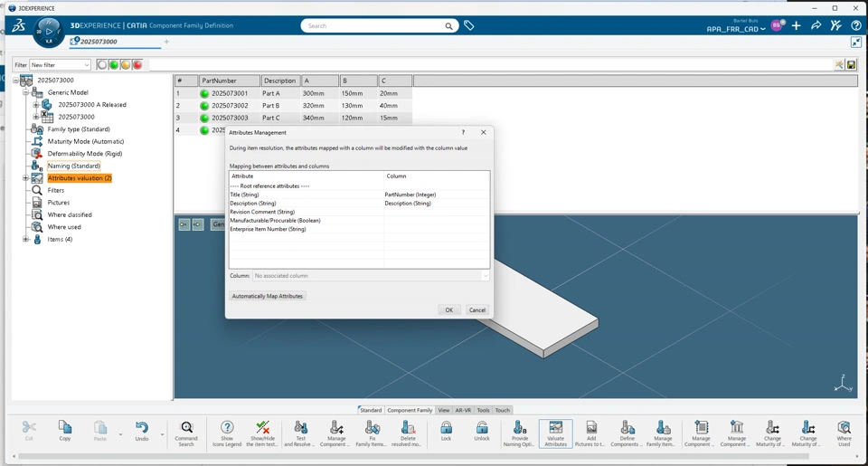Open the APA_FRR_CAD credentials dropdown

[736, 29]
